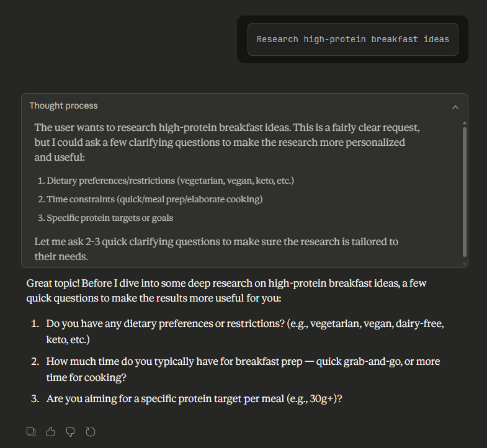Click the number 1 marker in response list
The height and width of the screenshot is (448, 487).
[x=35, y=325]
